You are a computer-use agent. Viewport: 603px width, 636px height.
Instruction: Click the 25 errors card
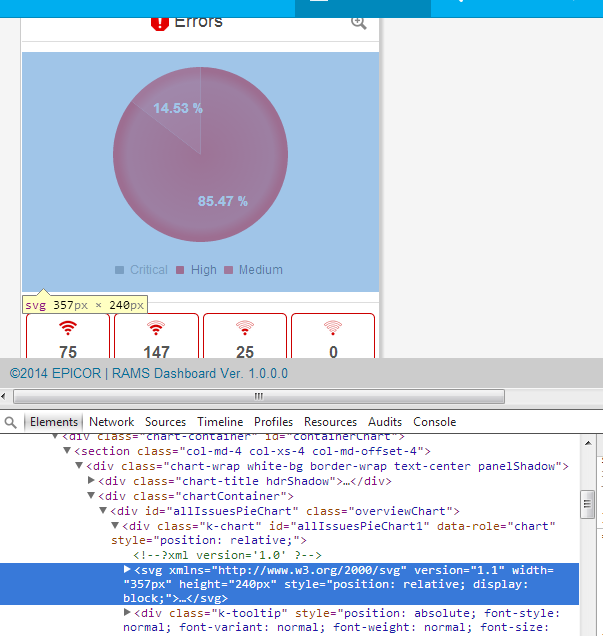pos(245,336)
